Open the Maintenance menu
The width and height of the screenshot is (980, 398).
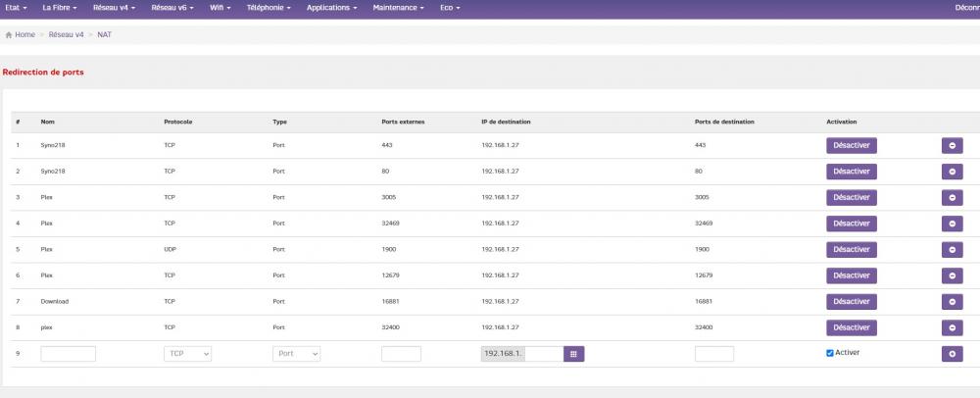click(397, 7)
